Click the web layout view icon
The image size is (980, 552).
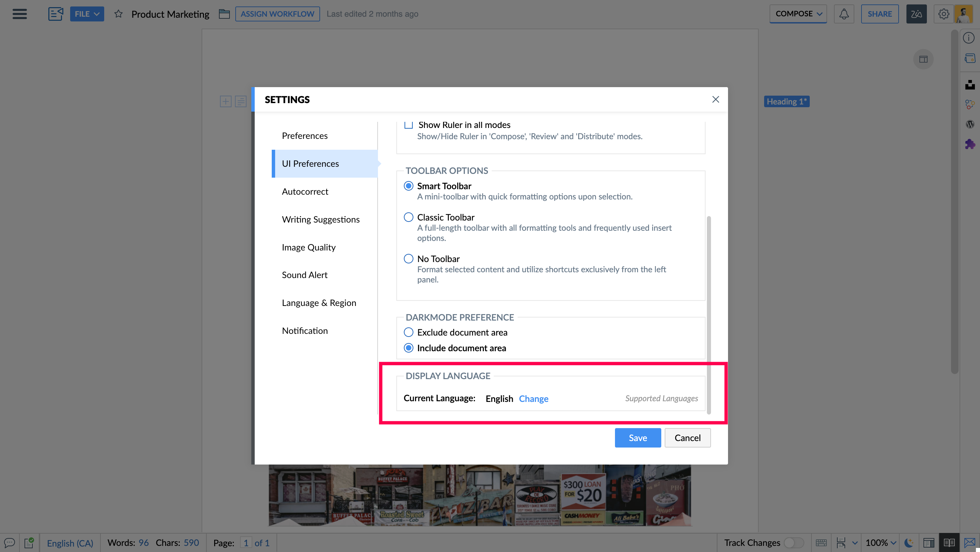(929, 542)
